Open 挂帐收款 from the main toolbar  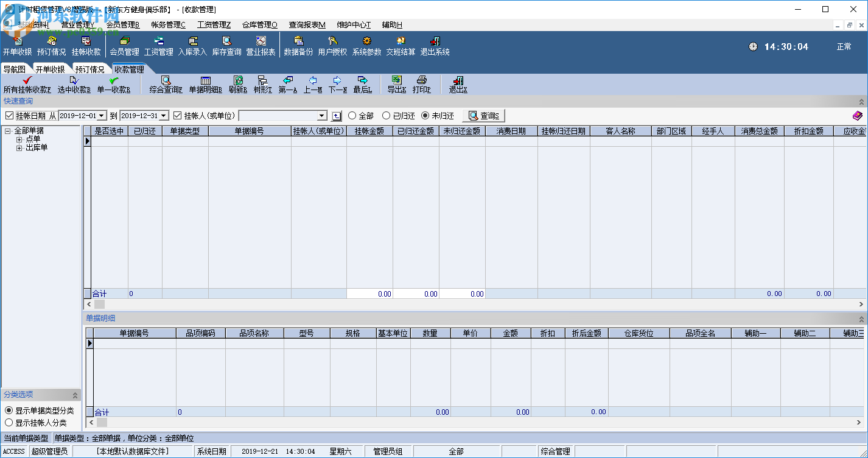click(86, 46)
